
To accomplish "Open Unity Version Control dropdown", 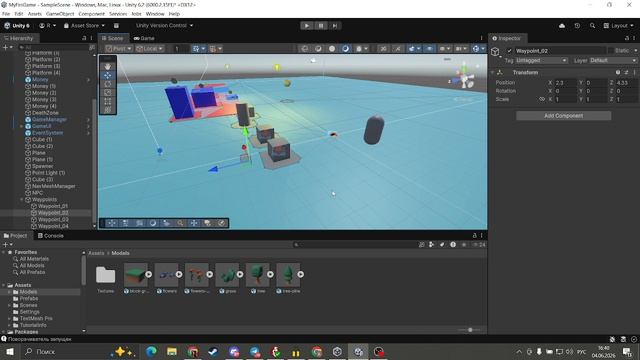I will (x=164, y=25).
